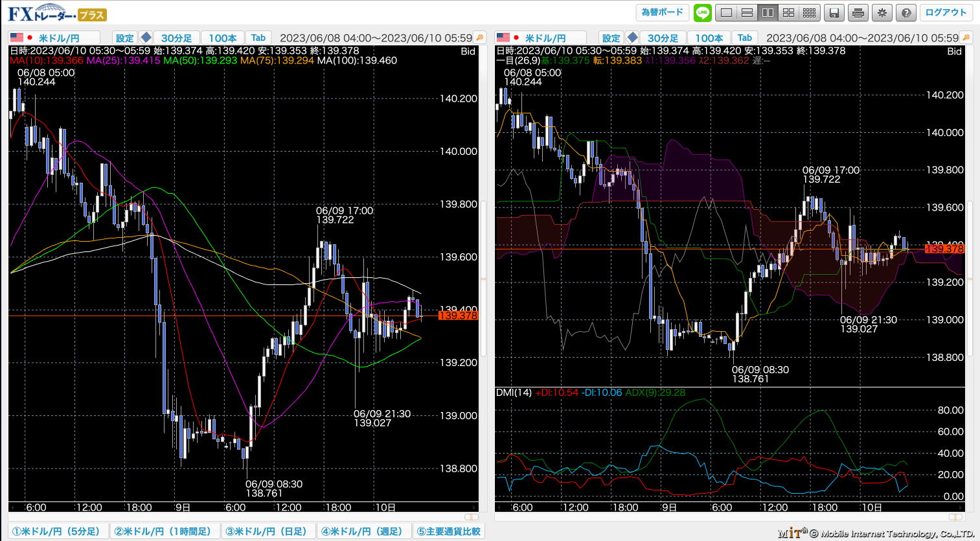Open the 100本 bar count dropdown on the right chart
Viewport: 980px width, 541px height.
click(709, 38)
